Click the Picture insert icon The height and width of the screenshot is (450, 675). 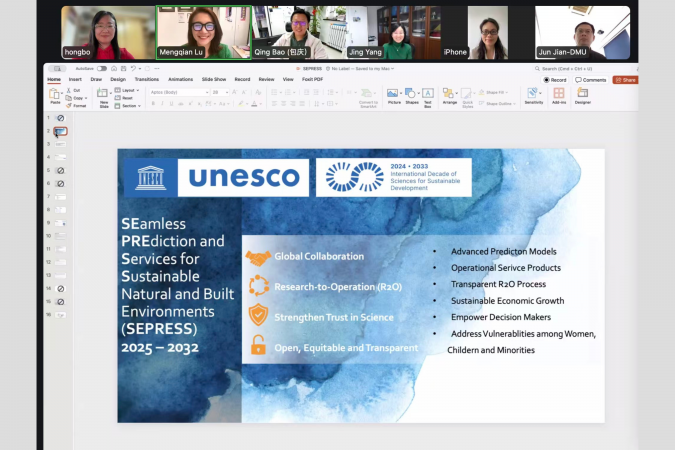click(392, 93)
